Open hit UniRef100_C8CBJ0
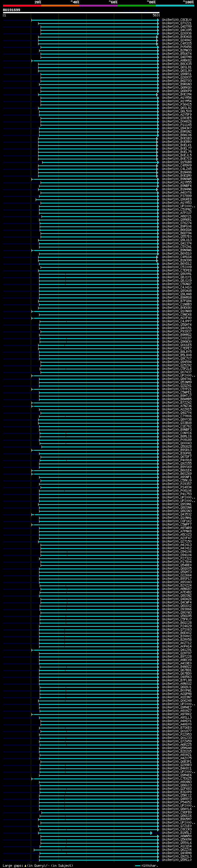 177,20
